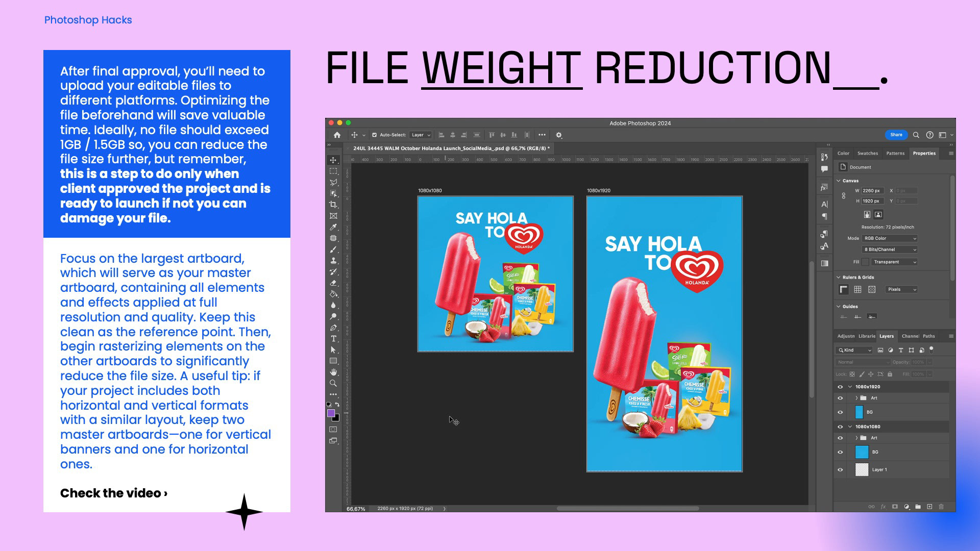Toggle the grid display icon

tap(857, 290)
